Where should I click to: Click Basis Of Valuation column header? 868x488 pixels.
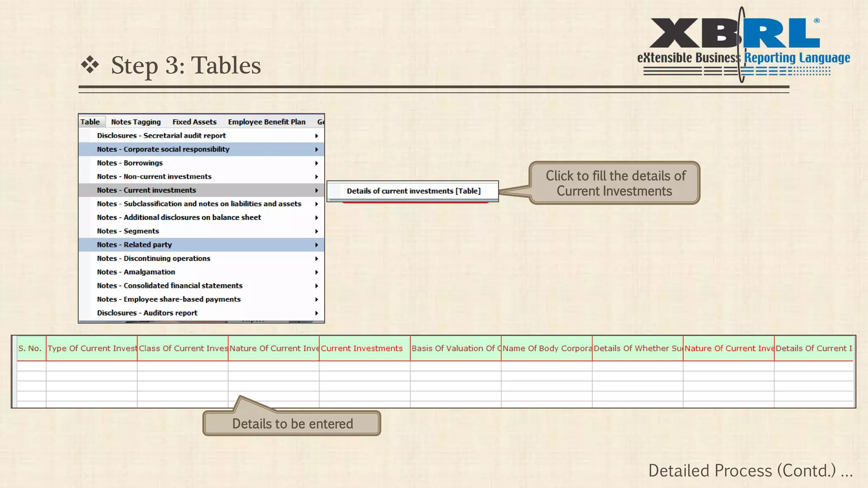point(456,348)
